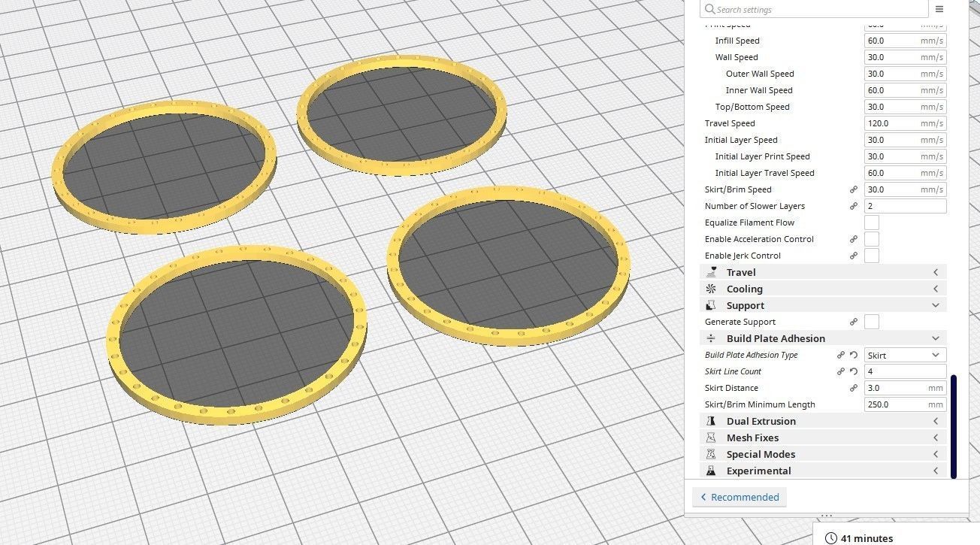980x545 pixels.
Task: Click the link icon beside Enable Jerk Control
Action: pos(854,256)
